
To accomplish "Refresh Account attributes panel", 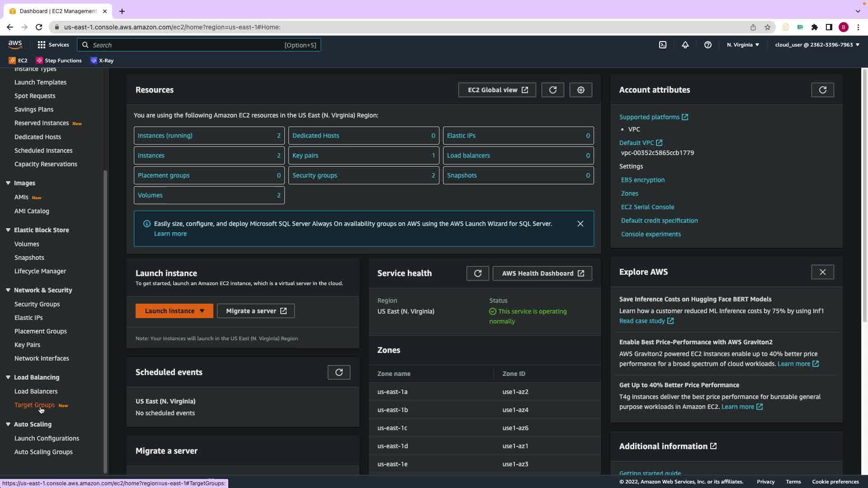I will pos(822,90).
